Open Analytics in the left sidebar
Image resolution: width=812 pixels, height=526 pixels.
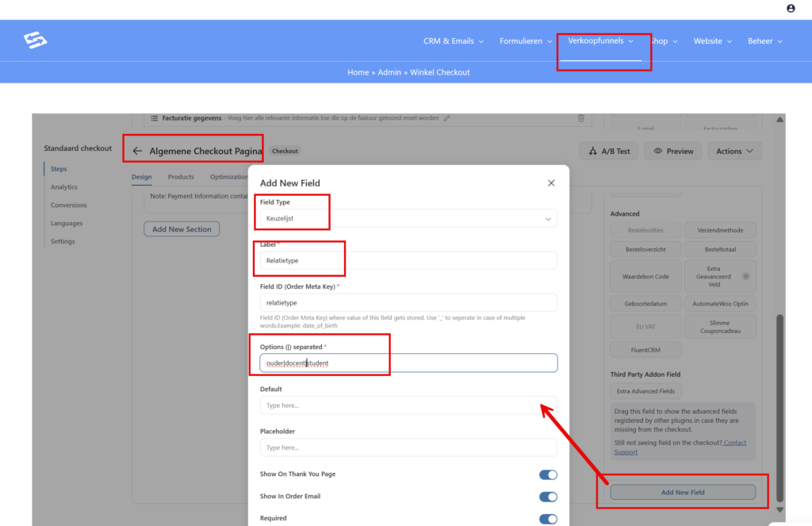(64, 187)
